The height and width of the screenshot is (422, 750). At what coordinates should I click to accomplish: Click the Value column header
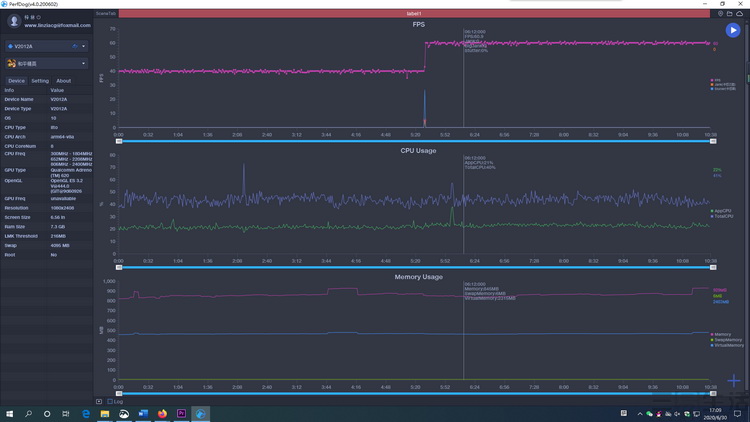pos(57,90)
